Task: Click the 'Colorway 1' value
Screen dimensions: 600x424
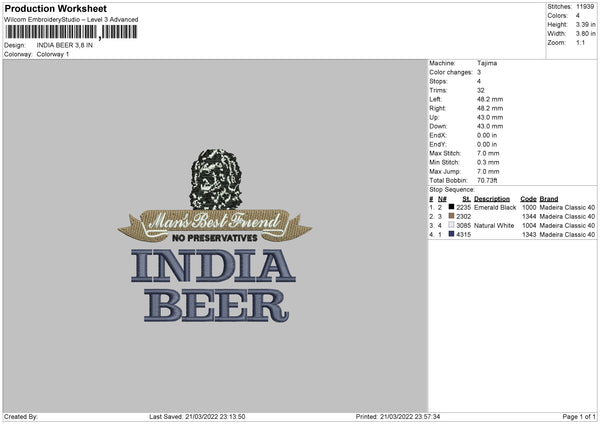Action: click(x=53, y=54)
